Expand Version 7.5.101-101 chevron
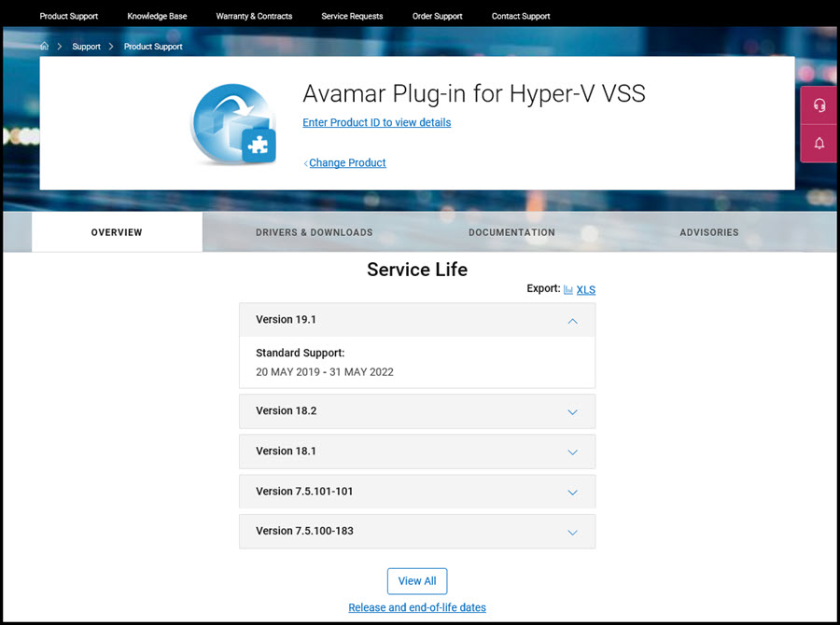The height and width of the screenshot is (625, 840). pyautogui.click(x=573, y=493)
